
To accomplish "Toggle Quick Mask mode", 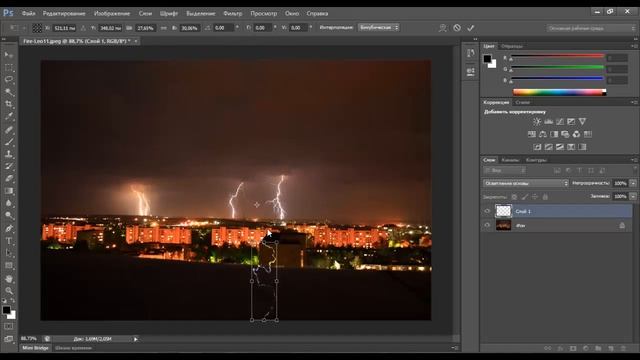I will [x=9, y=326].
